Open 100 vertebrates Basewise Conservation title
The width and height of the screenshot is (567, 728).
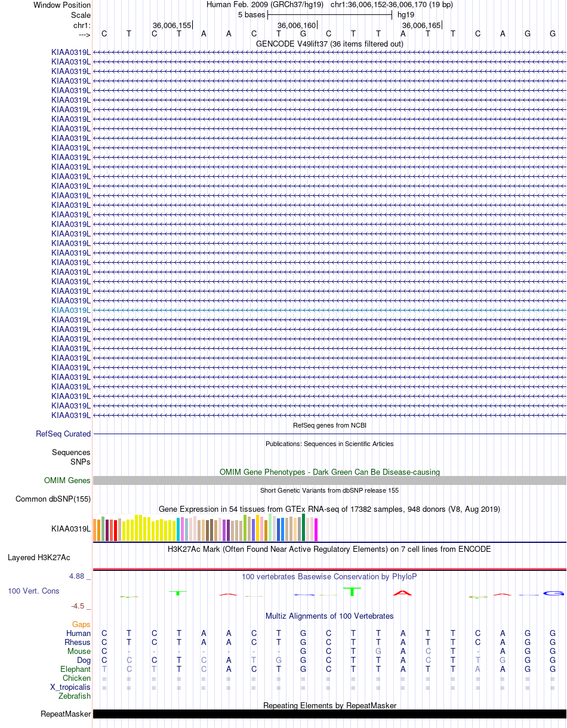point(329,576)
